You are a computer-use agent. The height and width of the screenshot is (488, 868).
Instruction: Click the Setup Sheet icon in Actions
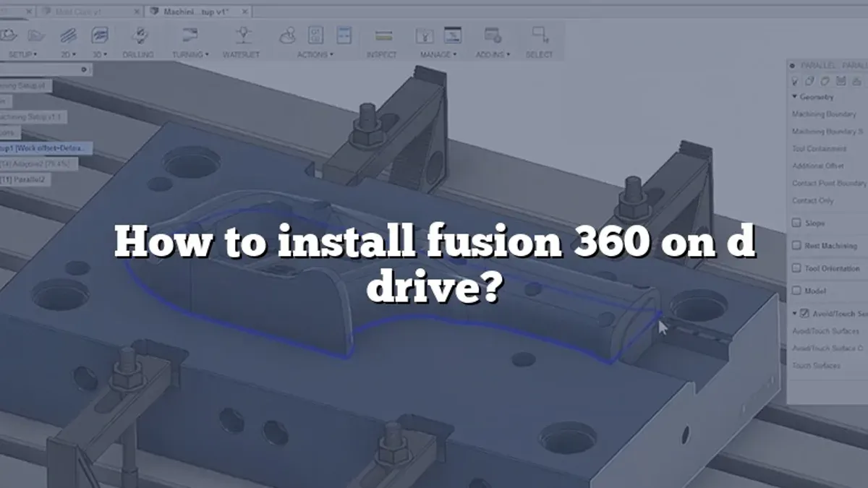(x=344, y=35)
